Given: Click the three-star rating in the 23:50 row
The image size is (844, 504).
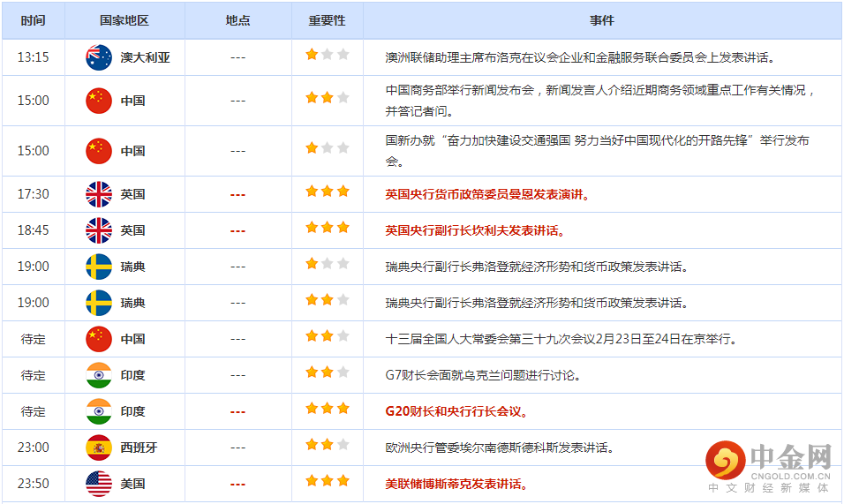Looking at the screenshot, I should pyautogui.click(x=327, y=482).
